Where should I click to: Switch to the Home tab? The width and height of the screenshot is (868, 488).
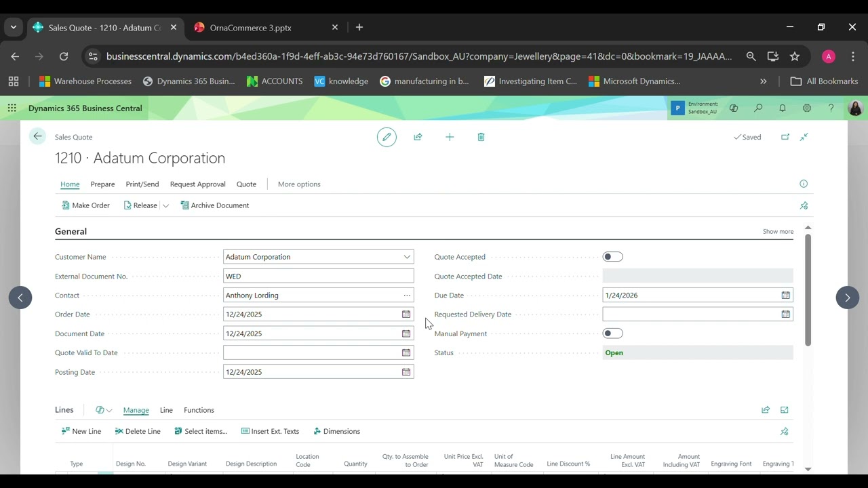70,184
